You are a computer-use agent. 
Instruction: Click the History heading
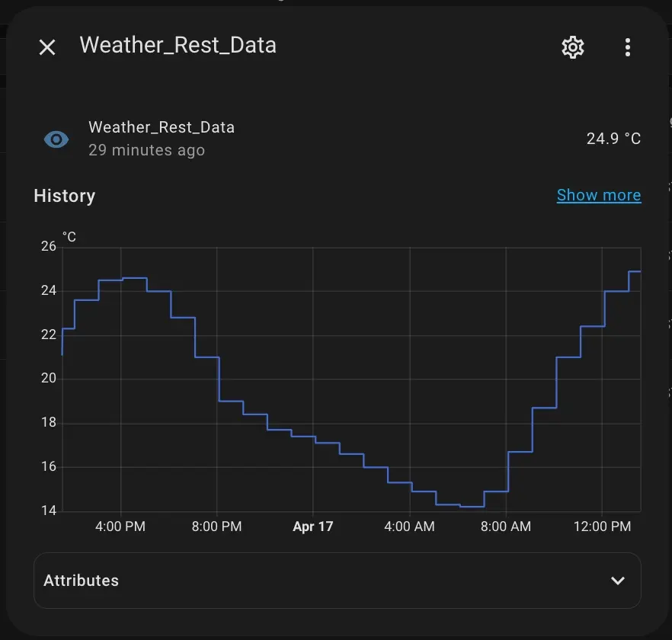65,197
